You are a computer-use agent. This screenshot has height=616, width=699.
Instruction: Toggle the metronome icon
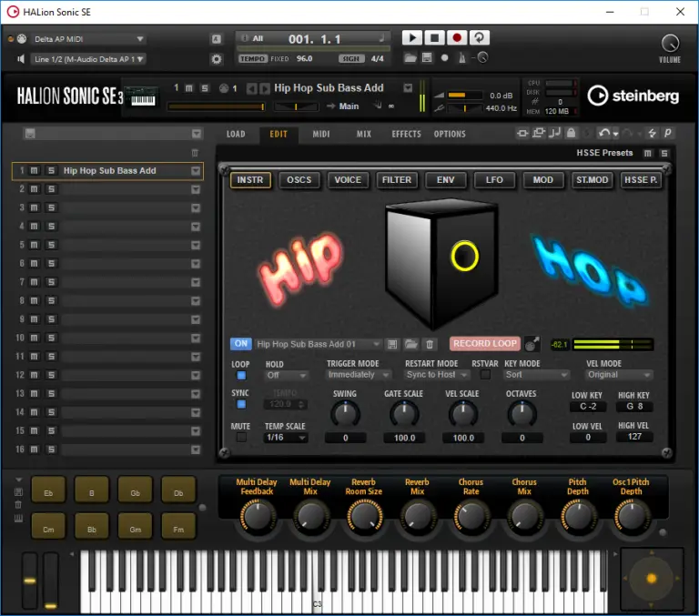point(462,58)
